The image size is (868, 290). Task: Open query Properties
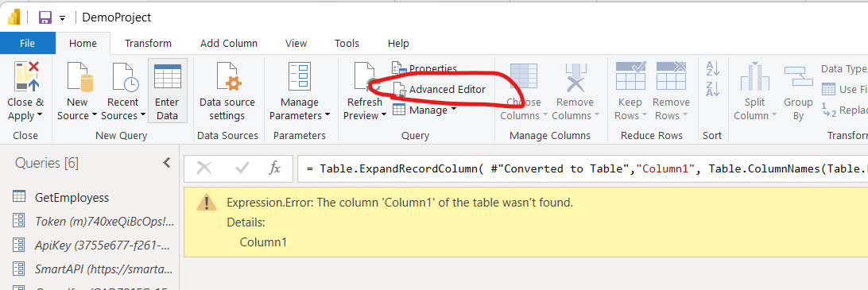[424, 68]
